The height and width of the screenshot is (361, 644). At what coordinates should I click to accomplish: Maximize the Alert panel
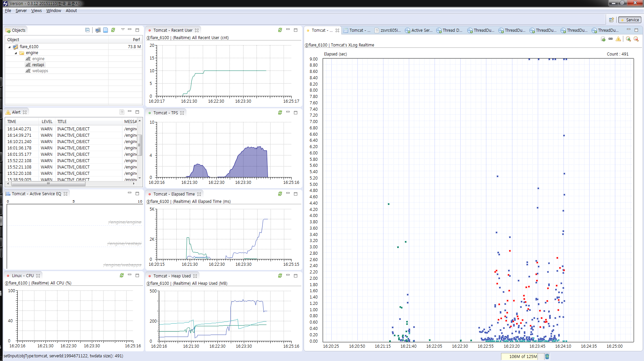click(137, 112)
